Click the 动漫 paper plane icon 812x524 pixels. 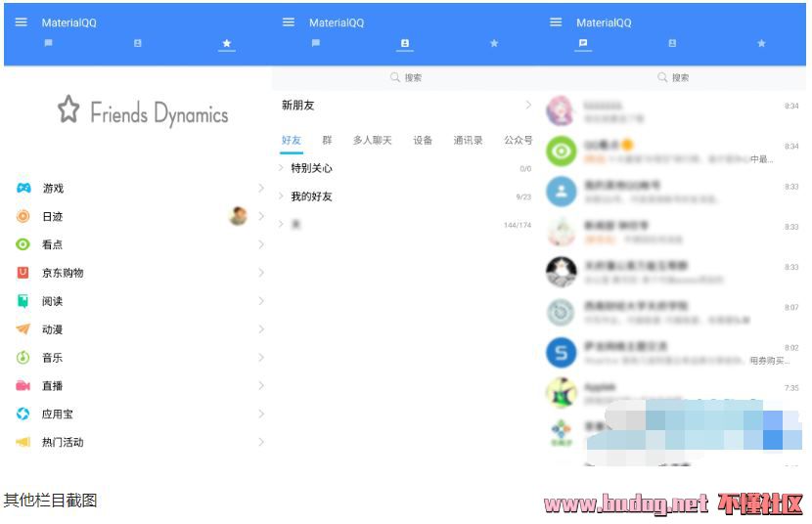23,329
